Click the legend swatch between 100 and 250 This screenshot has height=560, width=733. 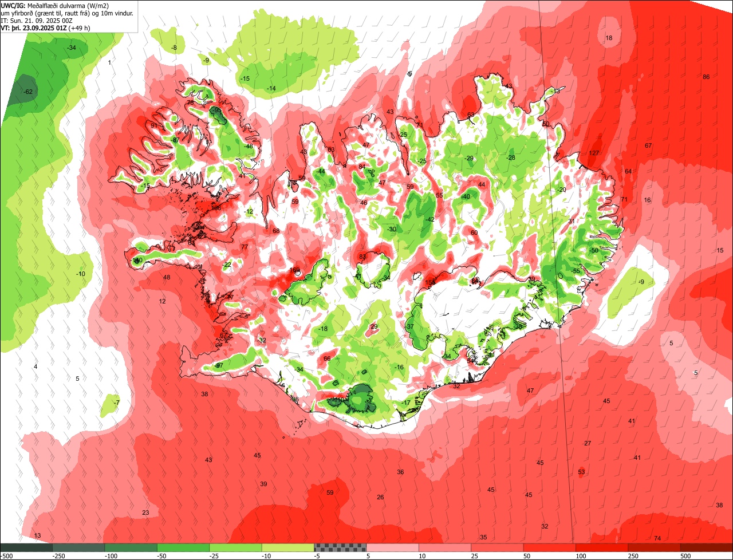pos(602,547)
